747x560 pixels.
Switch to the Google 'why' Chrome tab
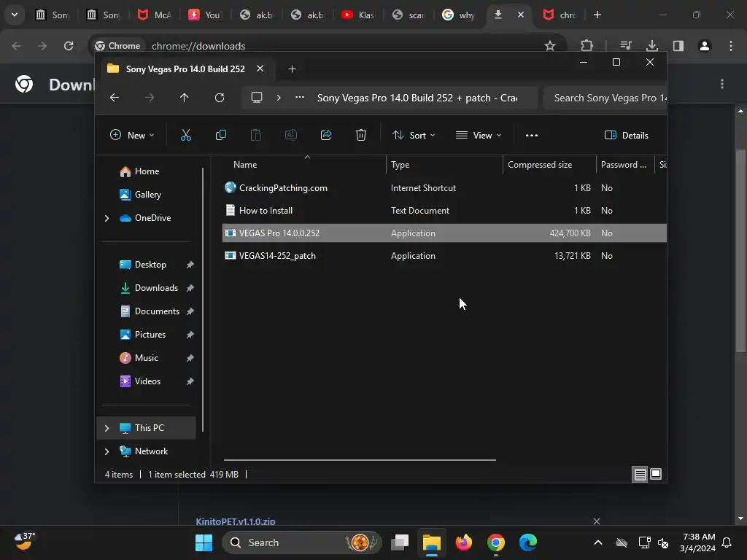tap(460, 15)
